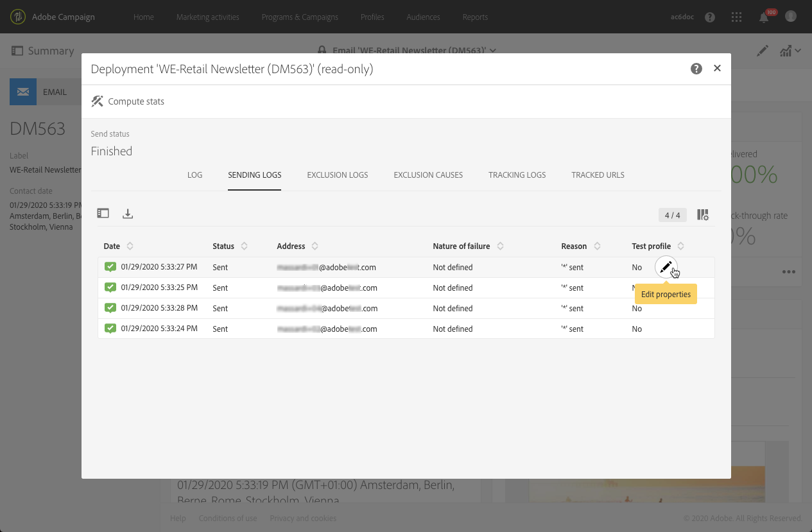Click Sent status in 5:33:27 PM row
Screen dimensions: 812x532
click(220, 267)
